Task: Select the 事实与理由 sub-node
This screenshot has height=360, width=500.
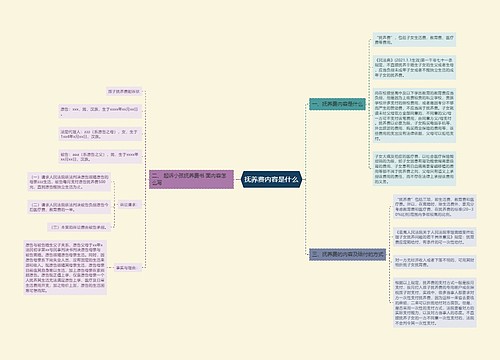Action: point(128,268)
